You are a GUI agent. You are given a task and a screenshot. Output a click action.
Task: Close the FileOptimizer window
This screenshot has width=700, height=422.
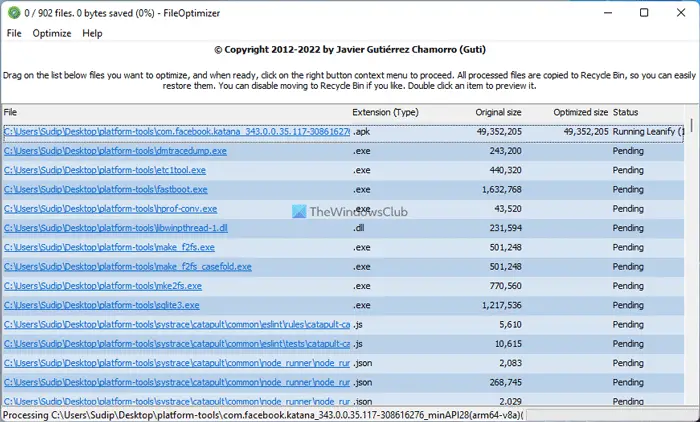[x=680, y=13]
